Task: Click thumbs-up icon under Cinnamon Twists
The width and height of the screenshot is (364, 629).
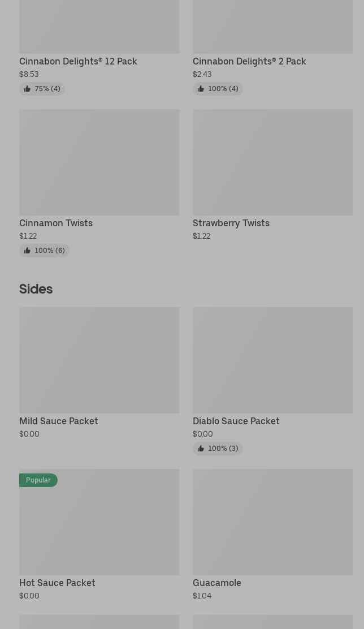Action: [x=27, y=251]
